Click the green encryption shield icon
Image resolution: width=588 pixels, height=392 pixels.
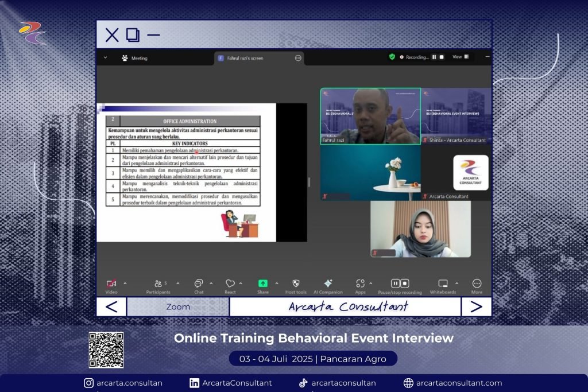(392, 57)
